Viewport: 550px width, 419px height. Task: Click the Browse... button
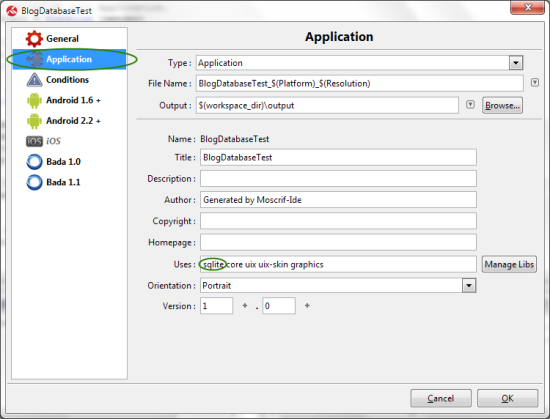point(502,106)
